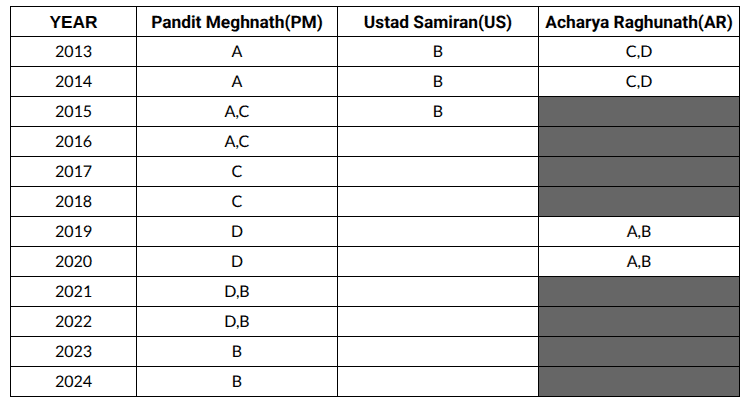Click the YEAR column header
The height and width of the screenshot is (406, 754).
pyautogui.click(x=73, y=22)
